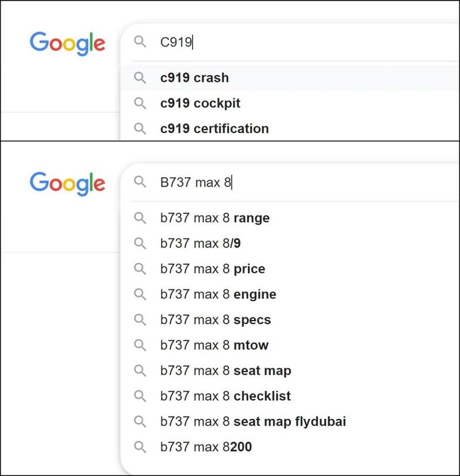Choose the b737 max 8/9 suggestion
Screen dimensions: 460x476
(x=200, y=243)
